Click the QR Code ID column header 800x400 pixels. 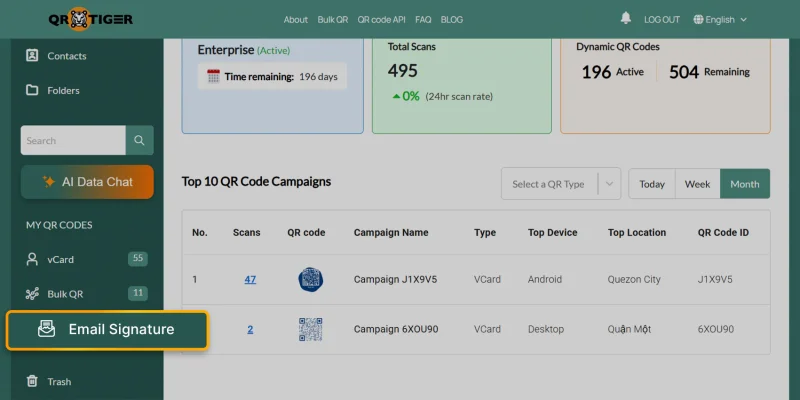point(723,233)
